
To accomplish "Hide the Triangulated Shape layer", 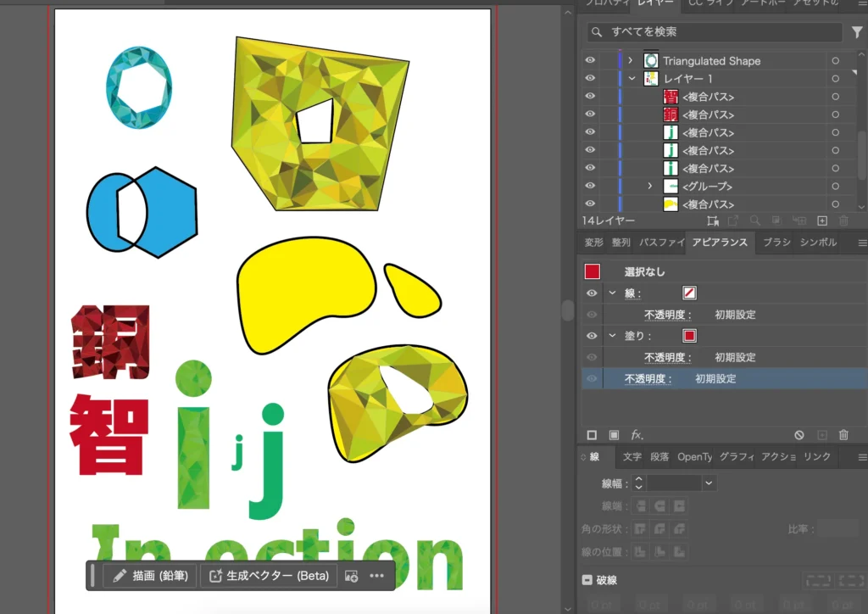I will pos(590,61).
